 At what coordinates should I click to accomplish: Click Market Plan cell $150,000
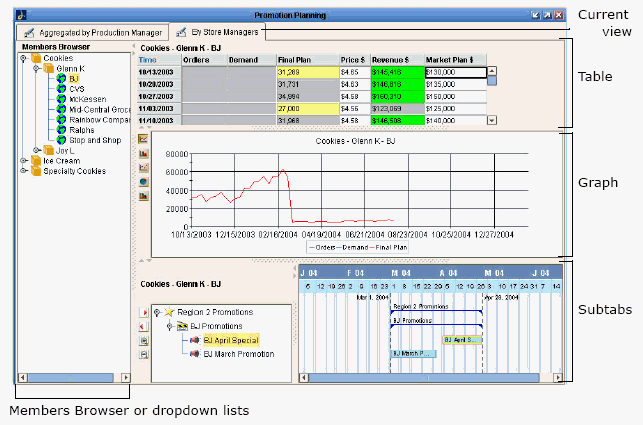click(x=456, y=96)
